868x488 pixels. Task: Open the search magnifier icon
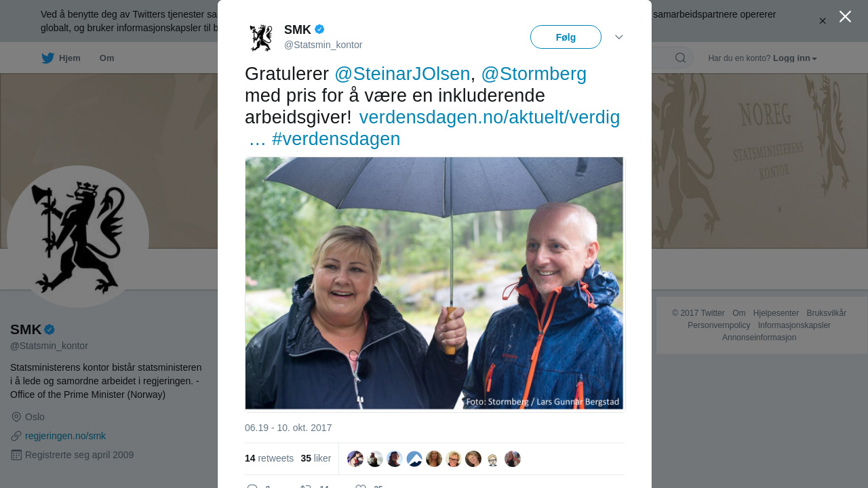pyautogui.click(x=680, y=58)
